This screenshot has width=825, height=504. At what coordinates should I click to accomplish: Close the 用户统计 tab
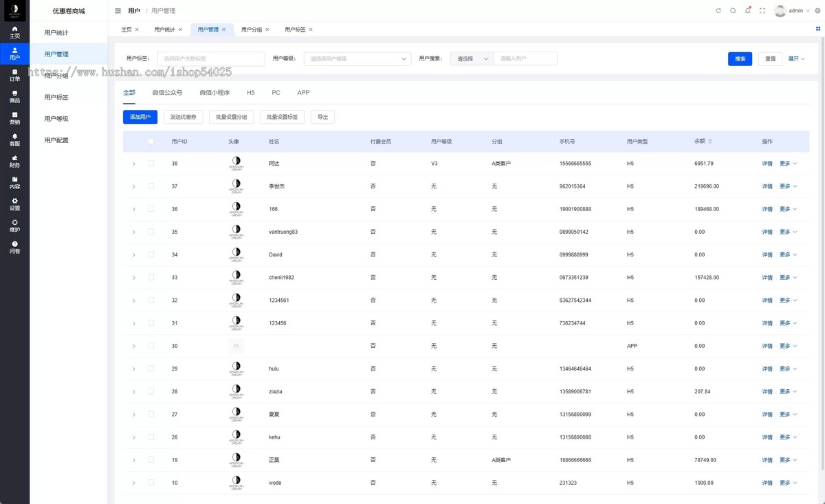180,30
